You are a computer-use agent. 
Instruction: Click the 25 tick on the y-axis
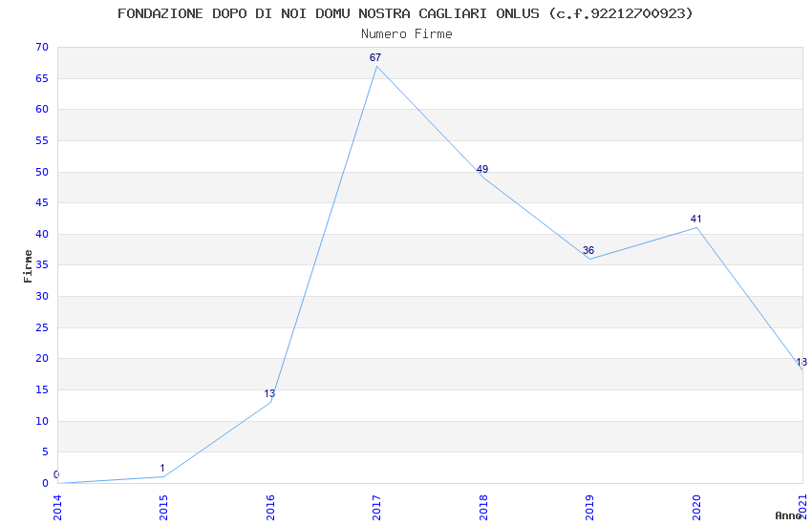42,328
